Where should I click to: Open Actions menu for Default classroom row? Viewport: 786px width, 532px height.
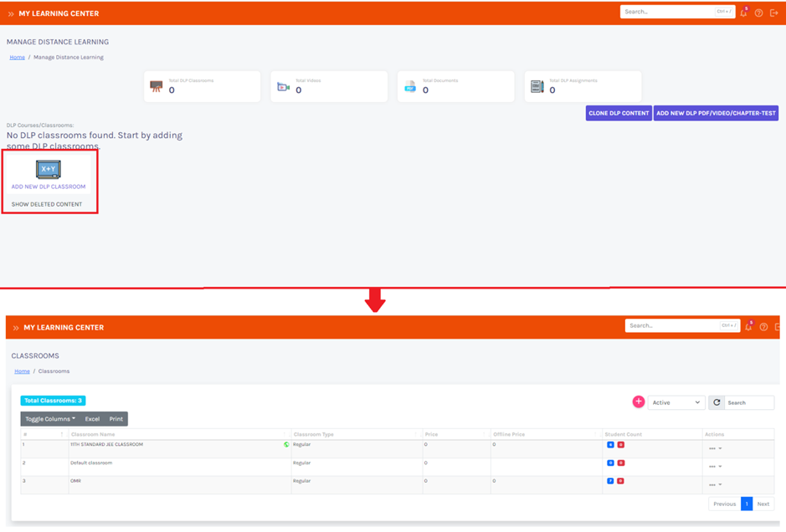coord(715,467)
